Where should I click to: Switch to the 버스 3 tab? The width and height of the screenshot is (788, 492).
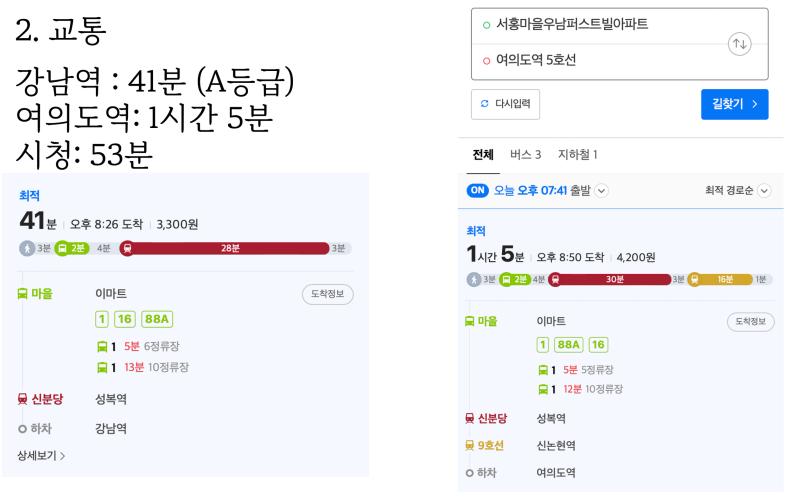(x=526, y=155)
